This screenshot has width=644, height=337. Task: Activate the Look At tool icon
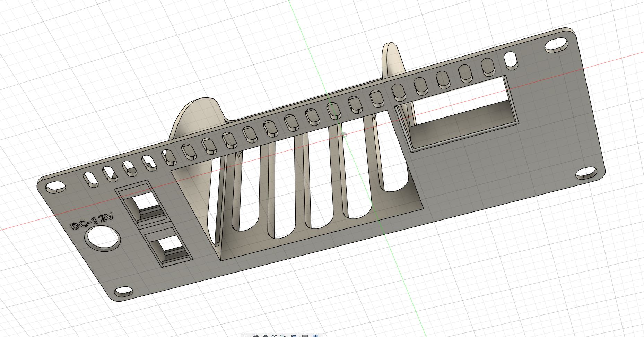click(x=256, y=336)
